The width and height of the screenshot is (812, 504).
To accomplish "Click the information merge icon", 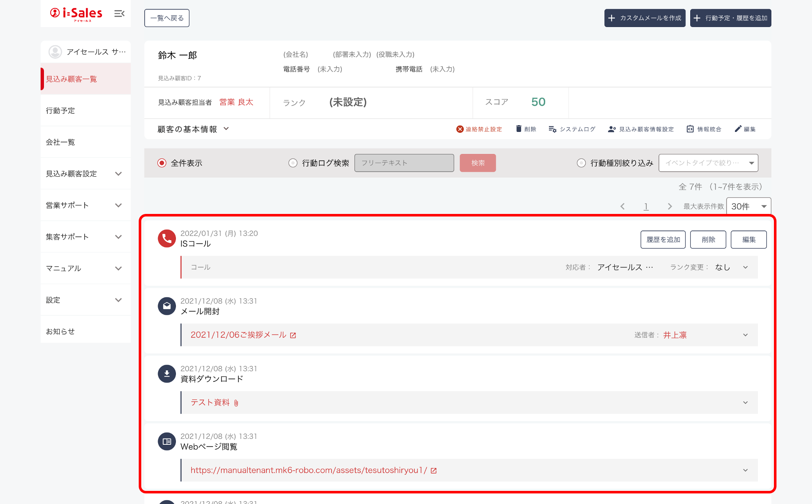I will coord(690,129).
